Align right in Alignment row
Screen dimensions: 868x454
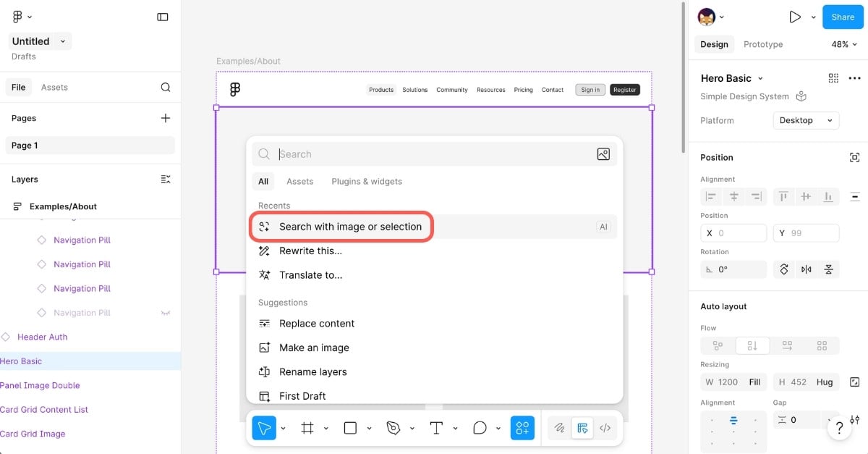pyautogui.click(x=756, y=196)
